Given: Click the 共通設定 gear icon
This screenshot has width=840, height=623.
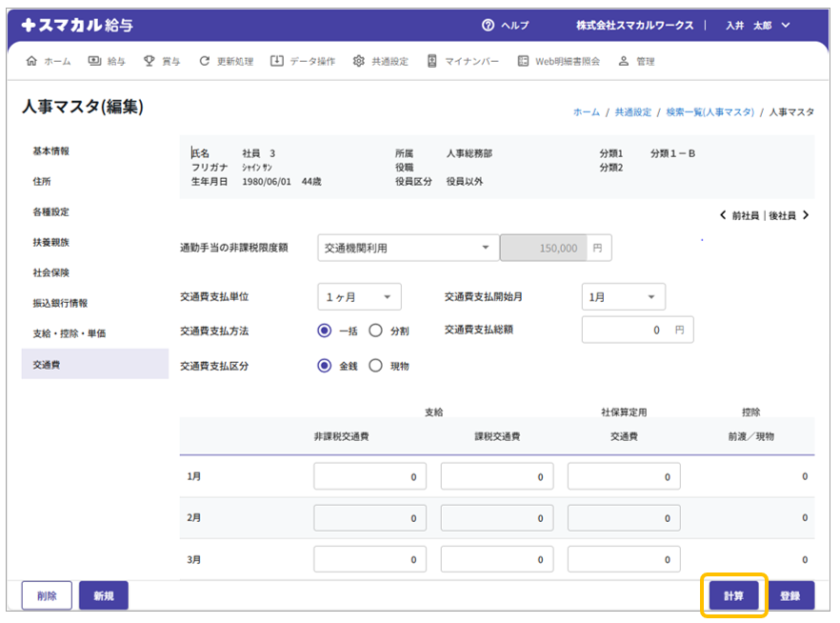Looking at the screenshot, I should pos(359,61).
